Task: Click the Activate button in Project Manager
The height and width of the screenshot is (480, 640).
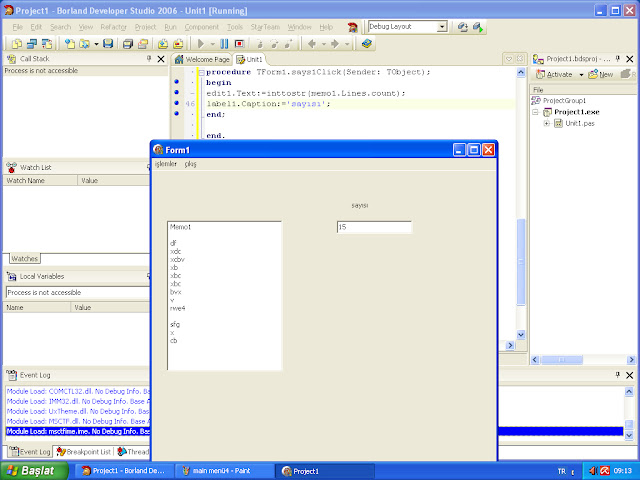Action: tap(554, 74)
